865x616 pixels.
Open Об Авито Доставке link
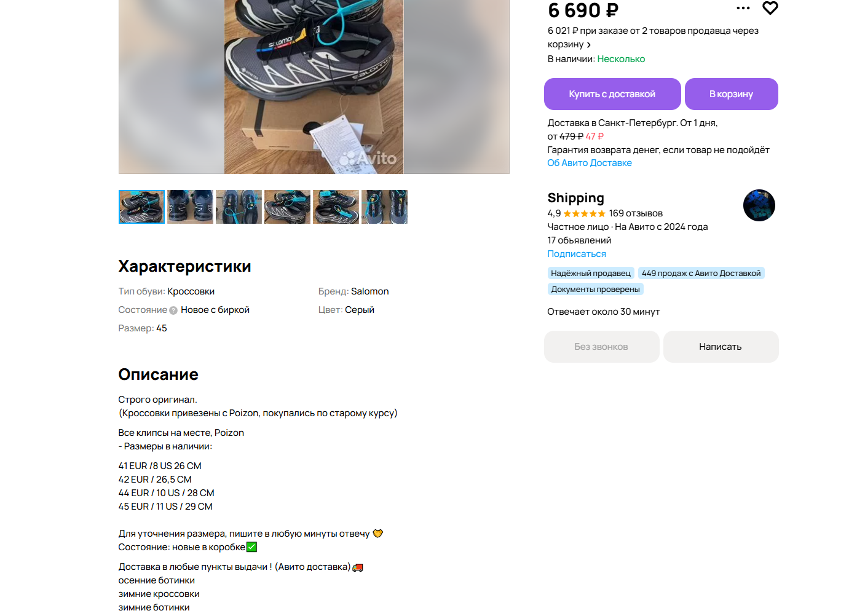(x=590, y=163)
